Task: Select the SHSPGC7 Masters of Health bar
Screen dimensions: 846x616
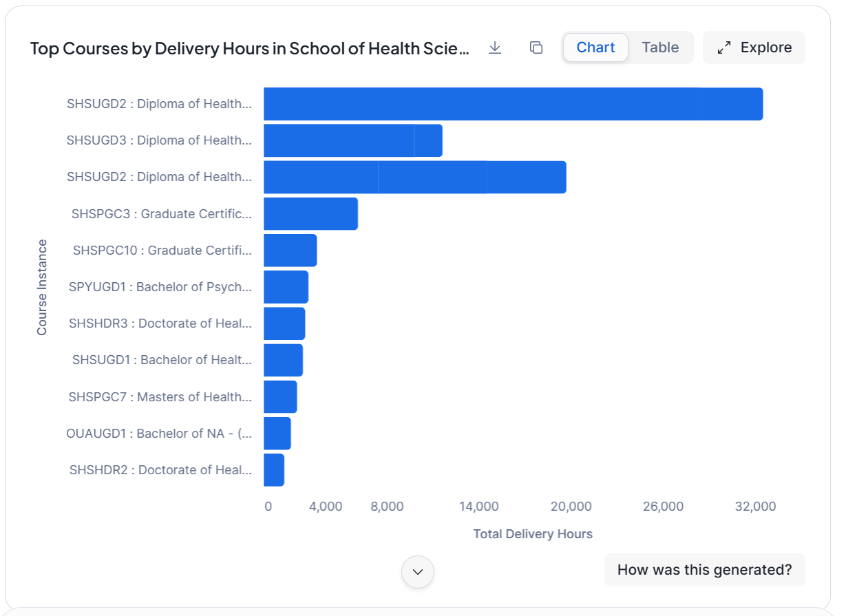Action: 280,397
